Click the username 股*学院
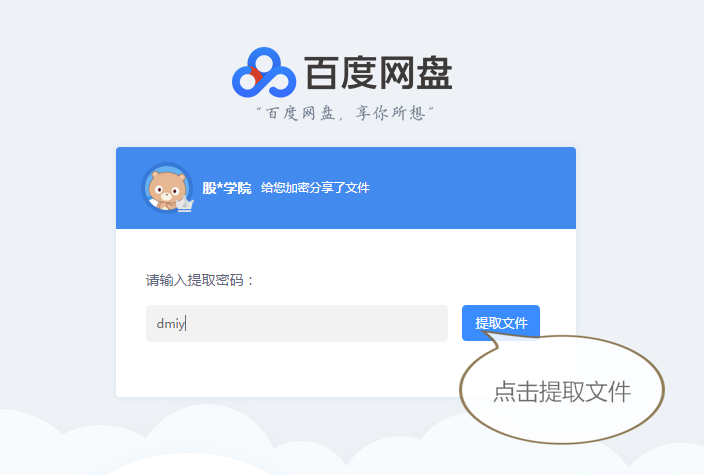Image resolution: width=704 pixels, height=475 pixels. pyautogui.click(x=227, y=188)
